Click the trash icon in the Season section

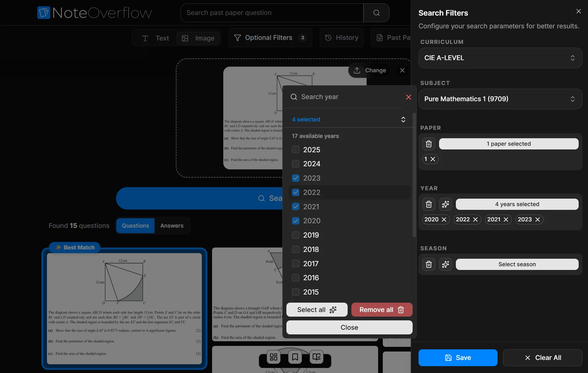pyautogui.click(x=428, y=264)
